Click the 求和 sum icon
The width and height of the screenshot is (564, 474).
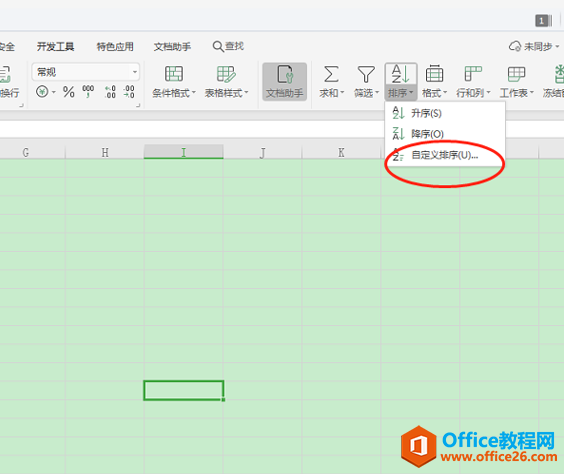[x=331, y=74]
